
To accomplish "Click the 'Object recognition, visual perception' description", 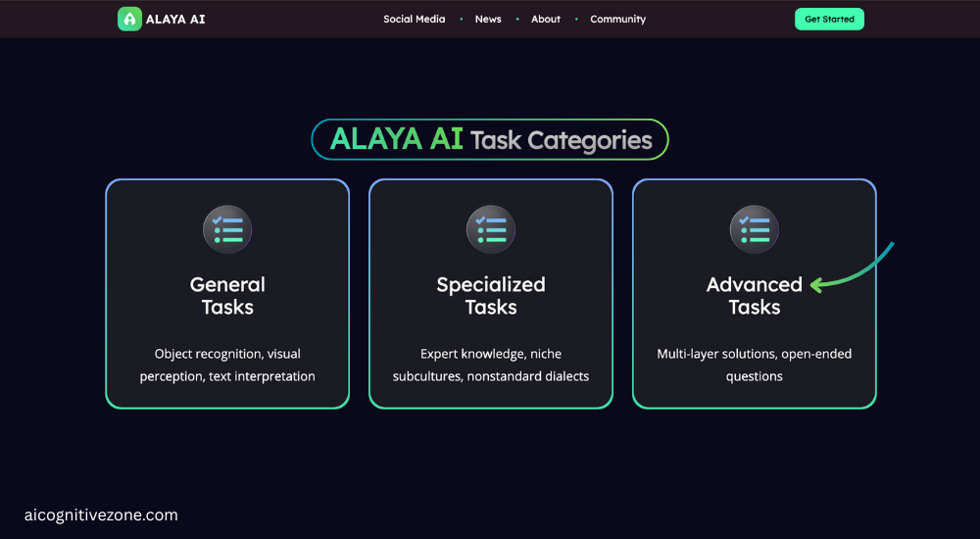I will (227, 366).
